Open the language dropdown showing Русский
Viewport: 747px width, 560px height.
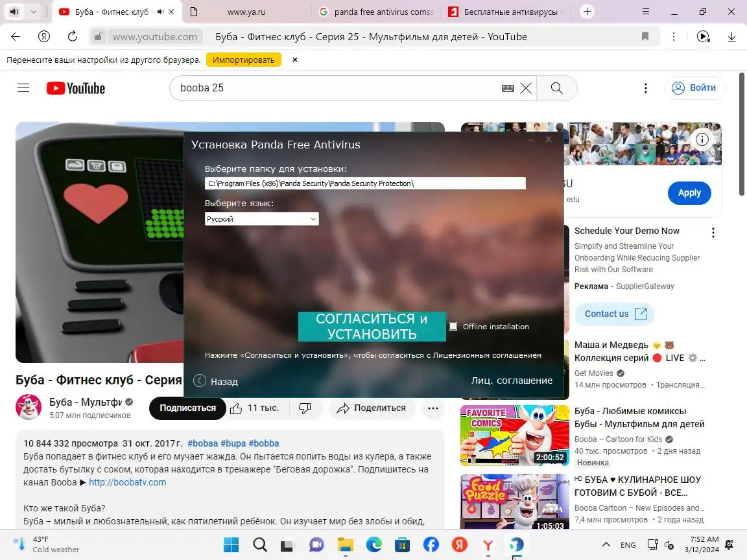(x=261, y=218)
